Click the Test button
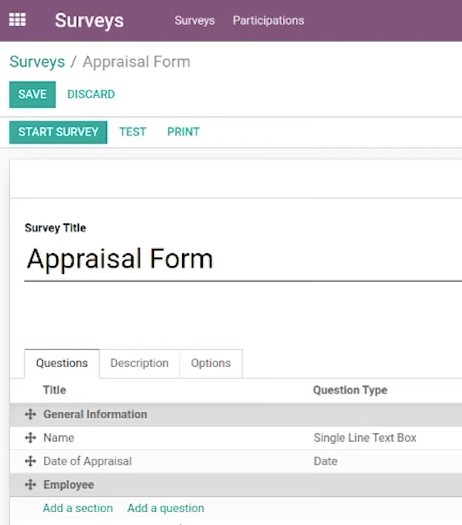 pyautogui.click(x=133, y=132)
